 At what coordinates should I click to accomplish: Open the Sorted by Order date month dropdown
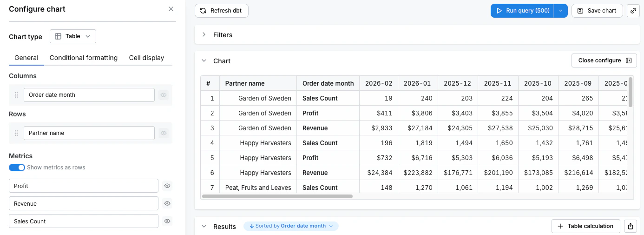pyautogui.click(x=291, y=226)
